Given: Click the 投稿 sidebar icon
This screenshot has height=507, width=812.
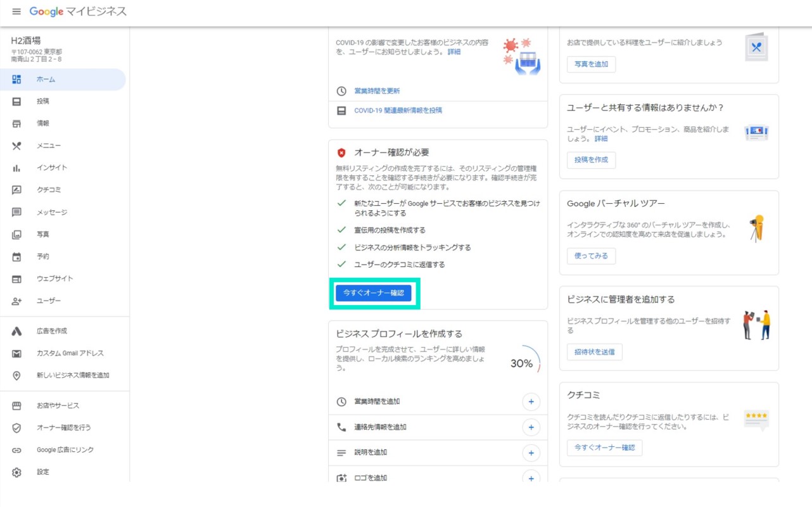Looking at the screenshot, I should click(16, 101).
